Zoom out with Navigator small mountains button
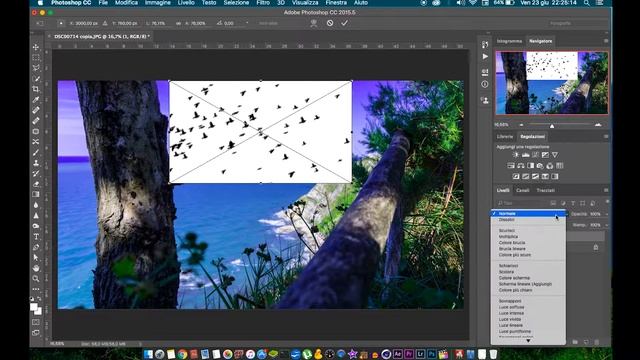This screenshot has height=360, width=640. click(x=521, y=125)
